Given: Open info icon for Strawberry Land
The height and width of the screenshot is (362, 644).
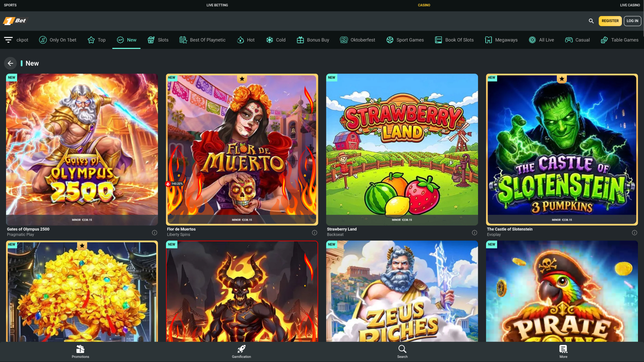Looking at the screenshot, I should (x=474, y=233).
